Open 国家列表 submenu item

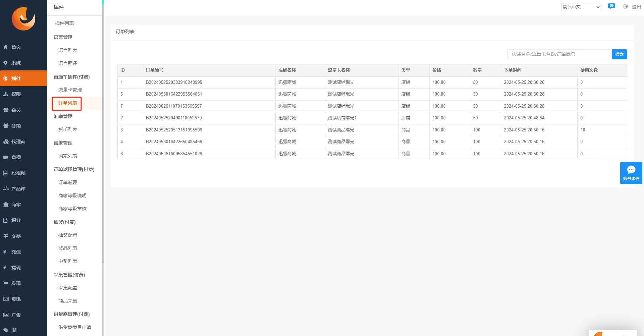pyautogui.click(x=68, y=156)
